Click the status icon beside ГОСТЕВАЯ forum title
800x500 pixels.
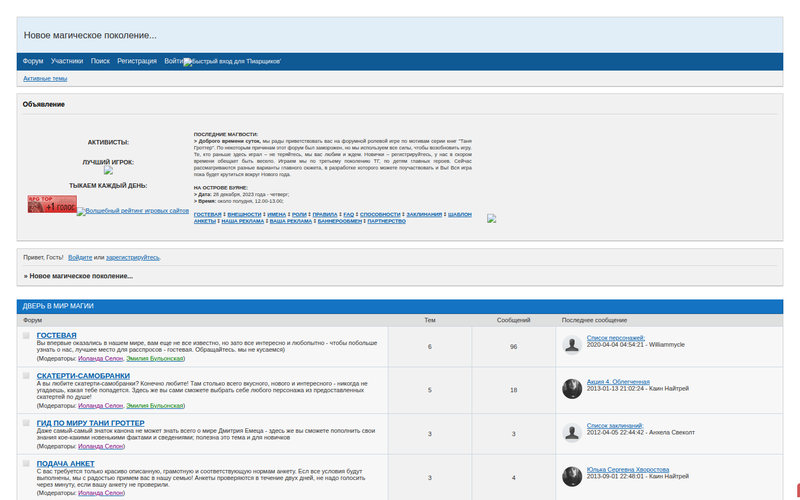tap(26, 336)
